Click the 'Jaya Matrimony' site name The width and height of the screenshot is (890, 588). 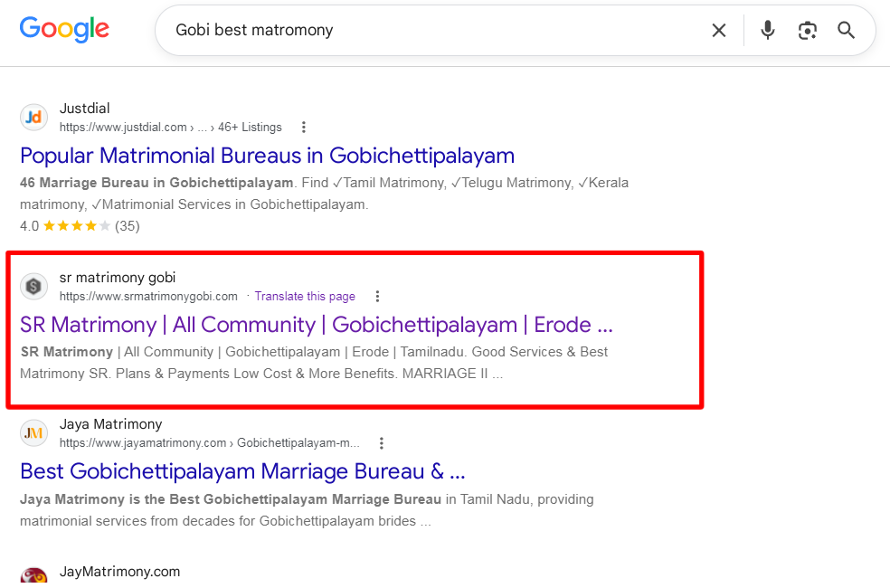pos(110,424)
